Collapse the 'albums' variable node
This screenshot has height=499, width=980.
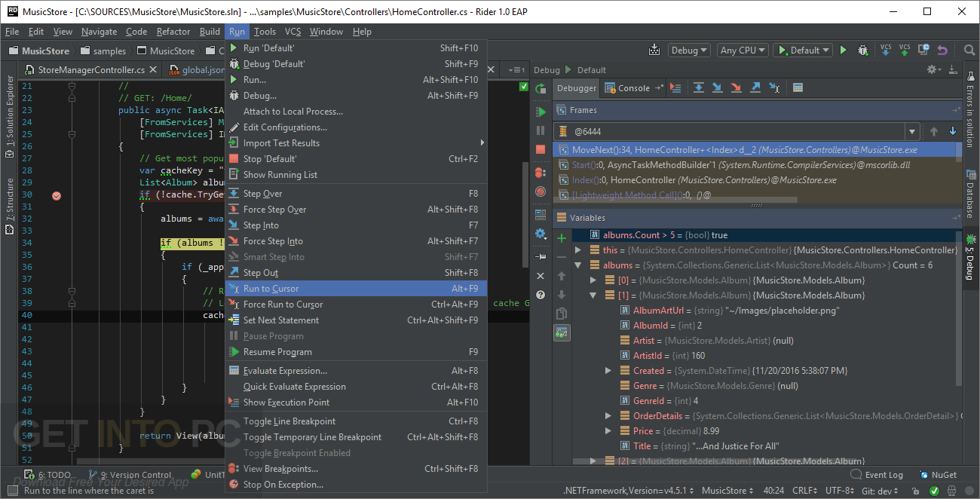tap(578, 265)
